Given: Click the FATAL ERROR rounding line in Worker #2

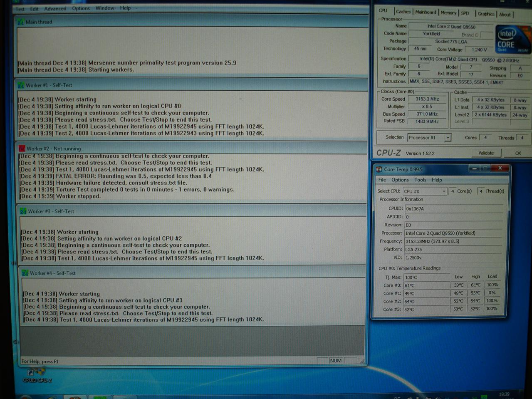Looking at the screenshot, I should (116, 176).
